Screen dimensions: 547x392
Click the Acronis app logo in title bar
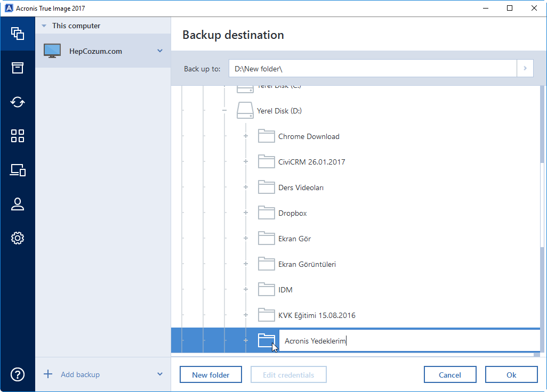point(9,8)
